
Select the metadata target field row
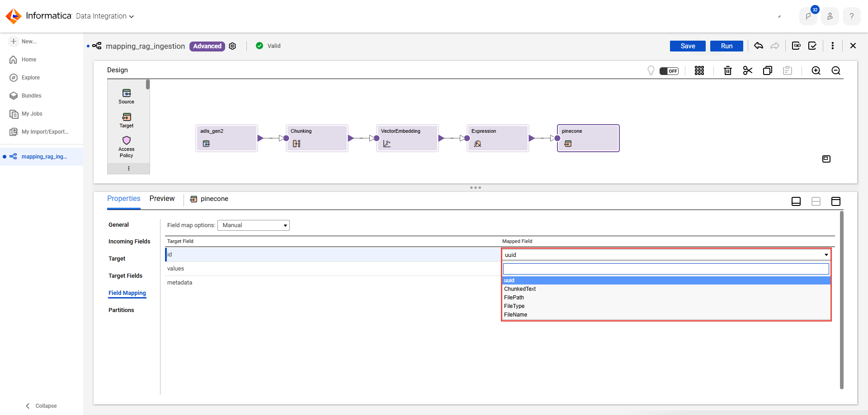[333, 283]
